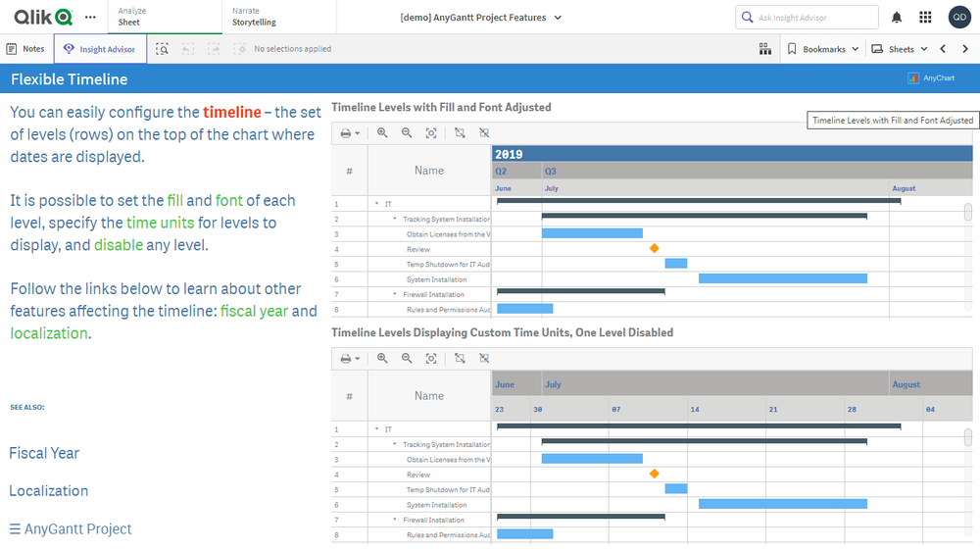Toggle the Notes panel

coord(25,49)
